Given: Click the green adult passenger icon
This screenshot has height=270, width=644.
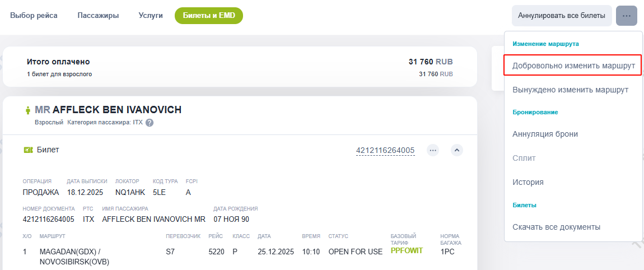Looking at the screenshot, I should [x=27, y=110].
